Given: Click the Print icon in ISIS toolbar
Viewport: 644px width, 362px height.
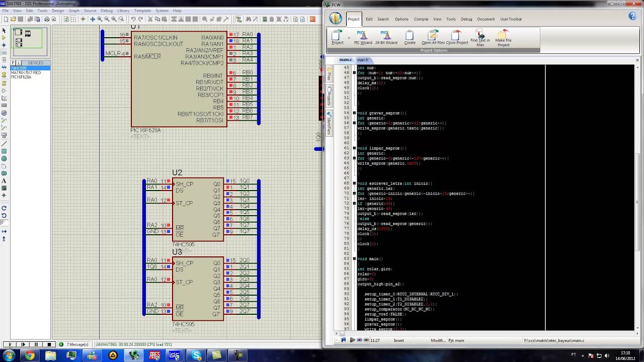Looking at the screenshot, I should coord(47,19).
